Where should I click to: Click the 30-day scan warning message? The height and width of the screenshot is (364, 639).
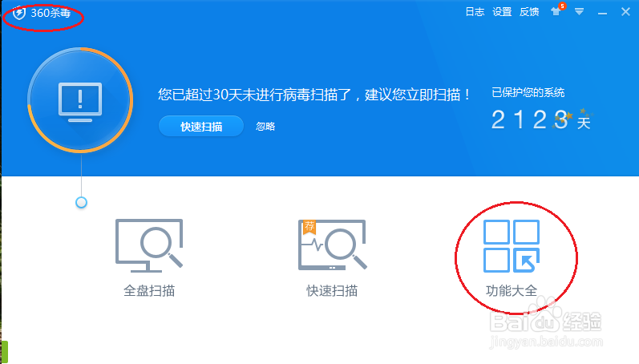pyautogui.click(x=313, y=95)
